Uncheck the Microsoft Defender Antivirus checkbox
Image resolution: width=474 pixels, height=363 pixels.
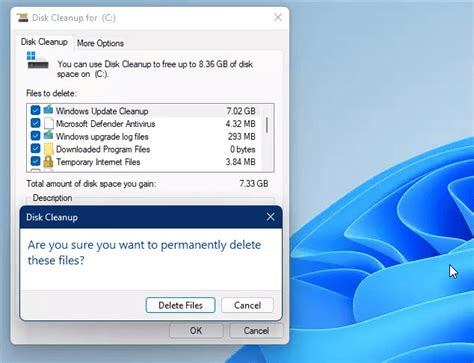[x=35, y=123]
